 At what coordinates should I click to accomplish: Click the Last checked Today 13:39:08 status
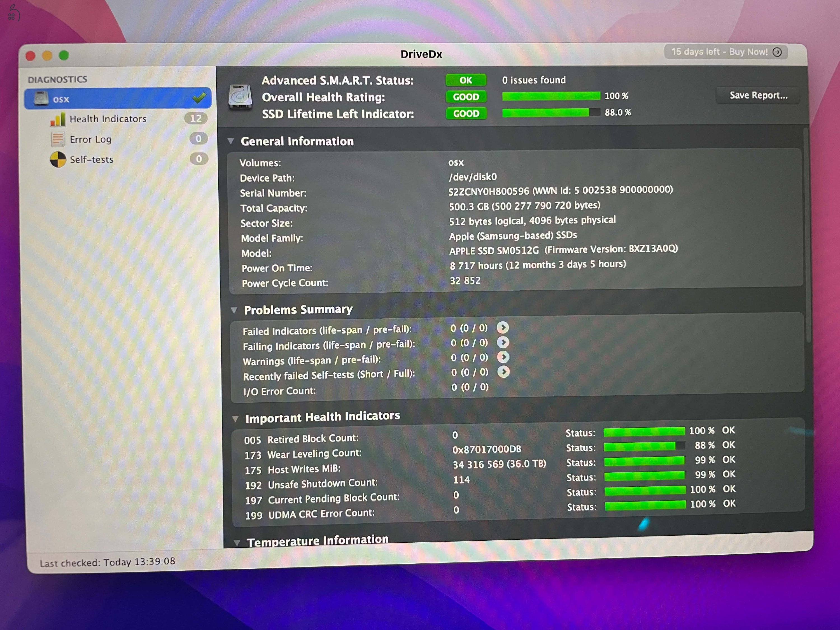click(108, 562)
